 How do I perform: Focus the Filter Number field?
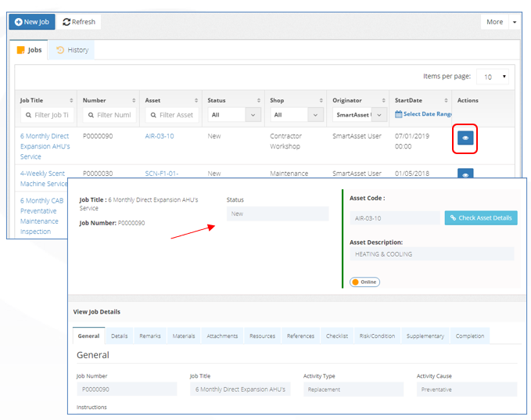(109, 115)
